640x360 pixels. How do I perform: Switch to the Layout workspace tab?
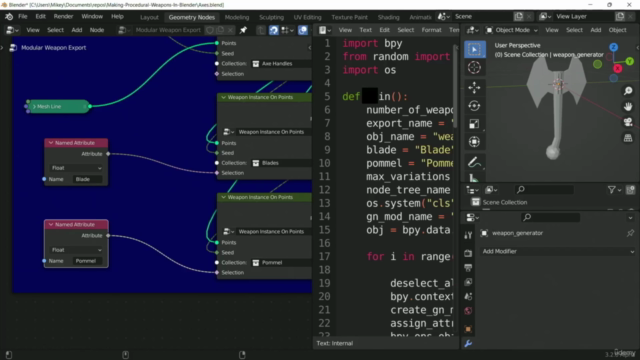[x=149, y=17]
